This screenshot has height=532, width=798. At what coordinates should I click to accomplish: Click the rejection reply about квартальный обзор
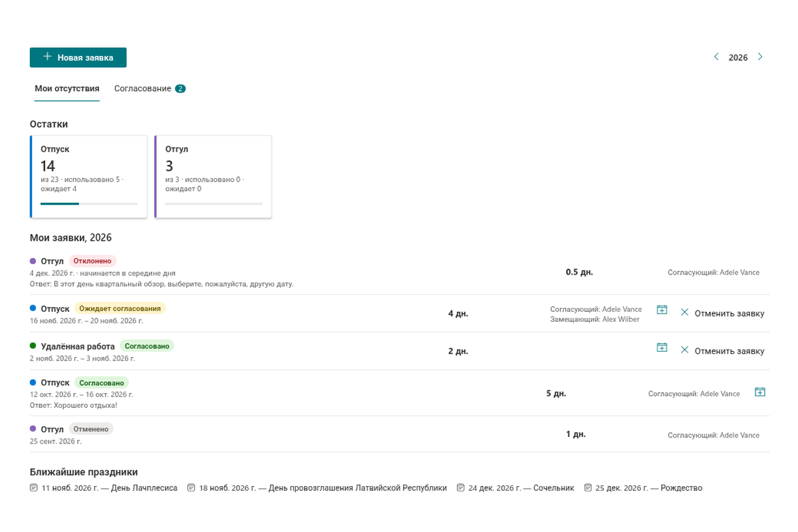(162, 284)
